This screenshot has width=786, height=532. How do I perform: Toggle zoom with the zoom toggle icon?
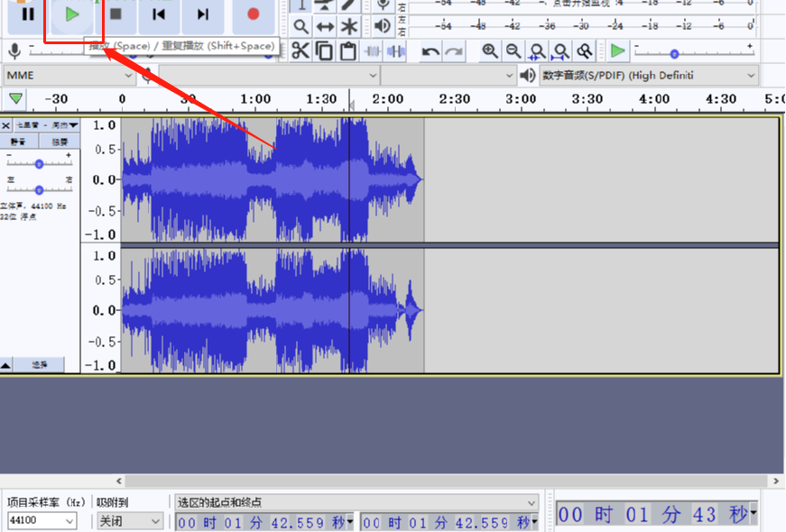pyautogui.click(x=585, y=51)
